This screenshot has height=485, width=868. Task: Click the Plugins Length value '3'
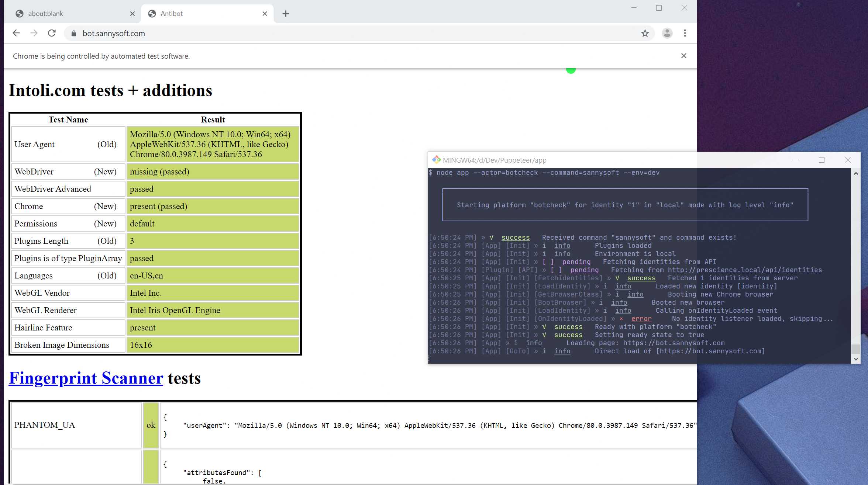click(213, 241)
